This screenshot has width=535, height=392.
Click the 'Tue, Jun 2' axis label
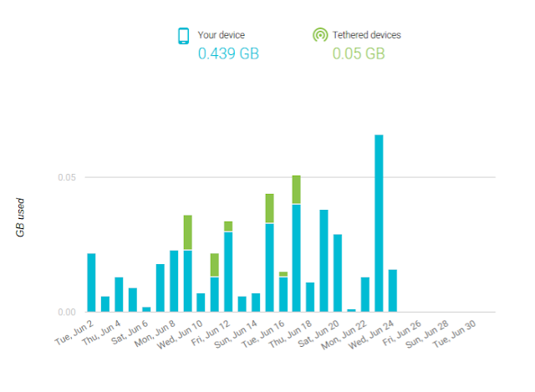(74, 333)
